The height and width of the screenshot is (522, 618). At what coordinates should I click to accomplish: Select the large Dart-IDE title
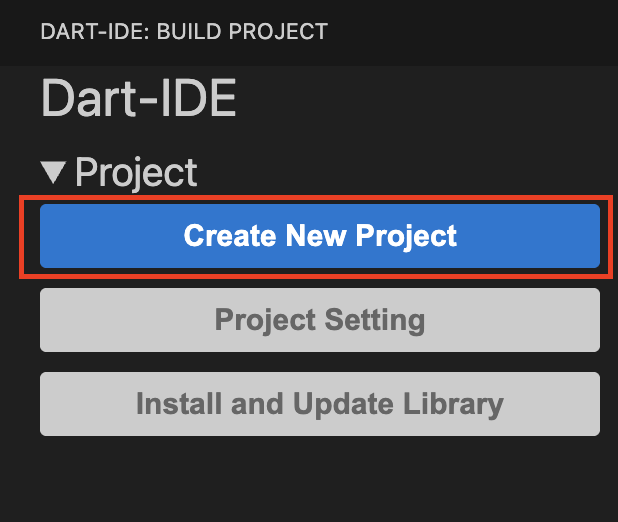[138, 100]
